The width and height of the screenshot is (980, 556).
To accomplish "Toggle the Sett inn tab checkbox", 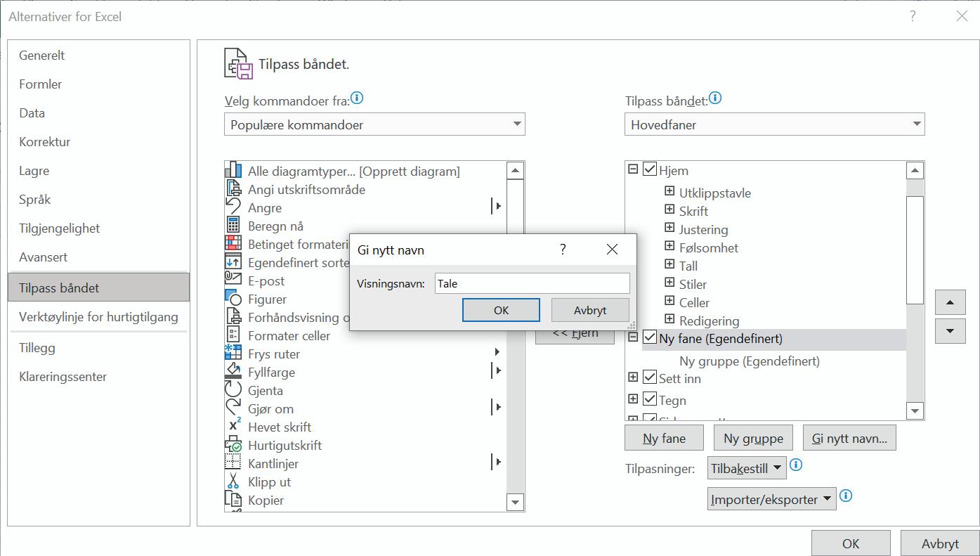I will click(650, 377).
